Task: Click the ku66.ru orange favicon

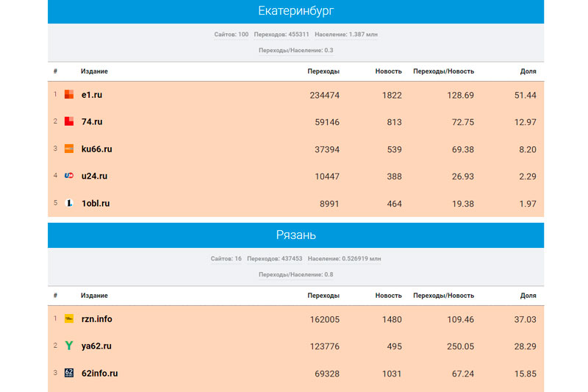Action: 69,149
